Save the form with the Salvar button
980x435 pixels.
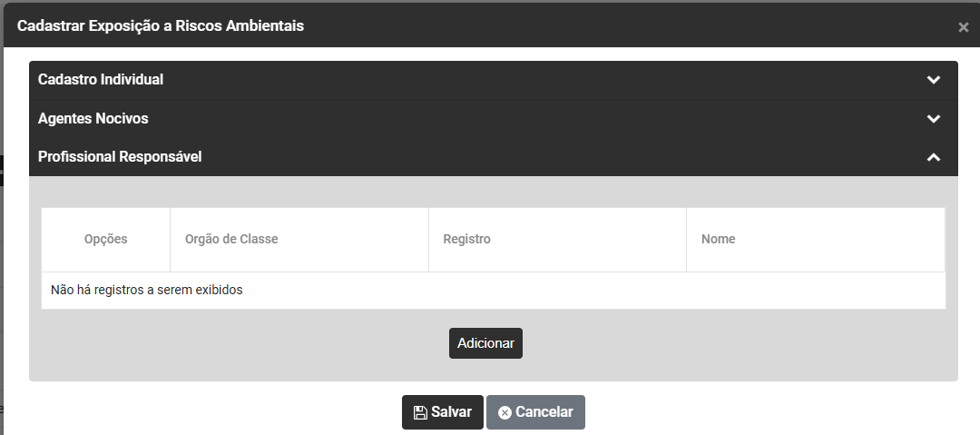[x=443, y=412]
